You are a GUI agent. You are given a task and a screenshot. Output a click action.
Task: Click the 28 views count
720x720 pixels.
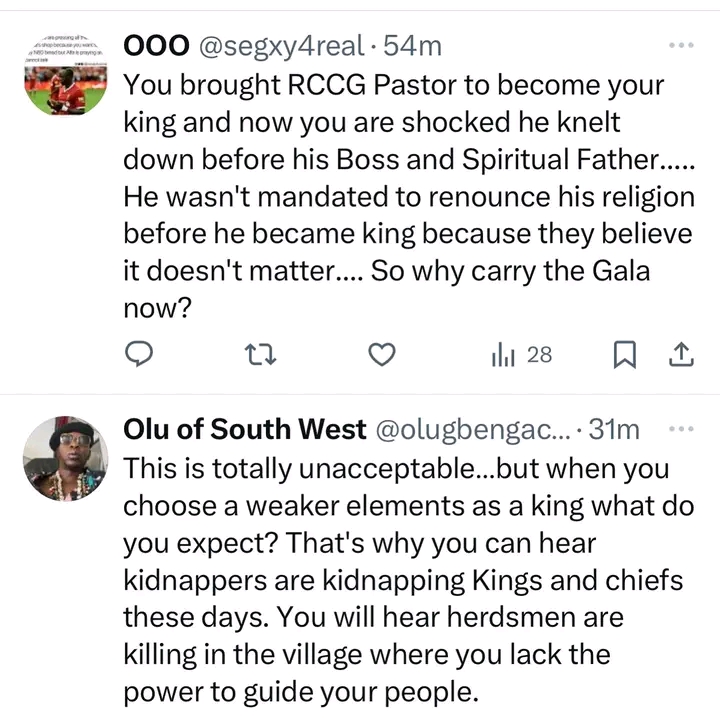point(539,354)
